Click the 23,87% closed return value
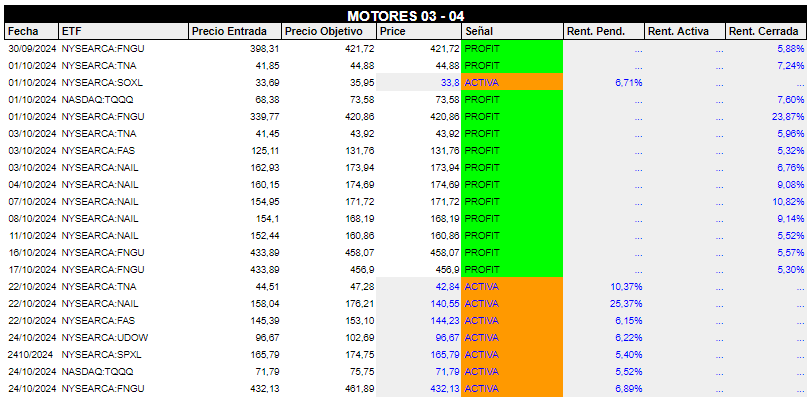This screenshot has height=402, width=812. tap(786, 116)
